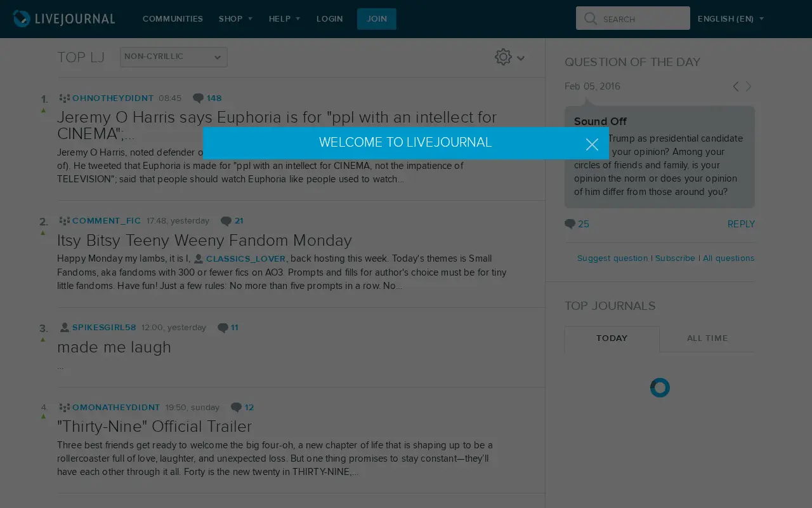Close the Welcome to LiveJournal banner
The height and width of the screenshot is (508, 812).
592,144
